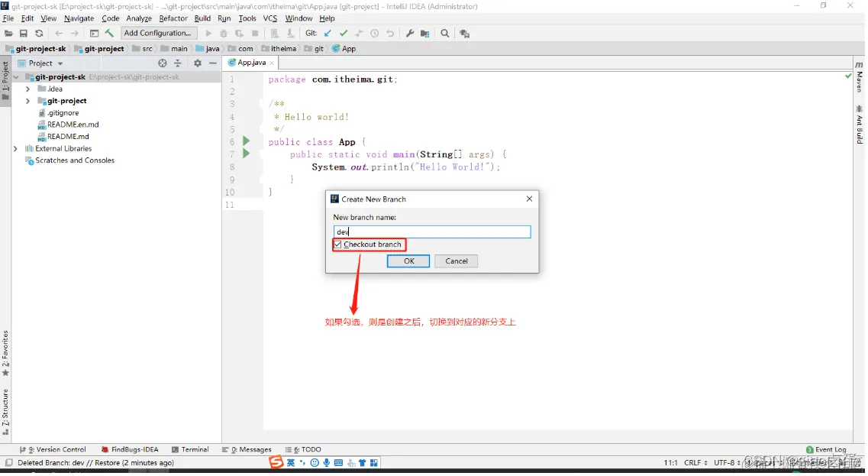Click the run gutter arrow beside class App
Viewport: 868px width, 476px height.
coord(247,141)
